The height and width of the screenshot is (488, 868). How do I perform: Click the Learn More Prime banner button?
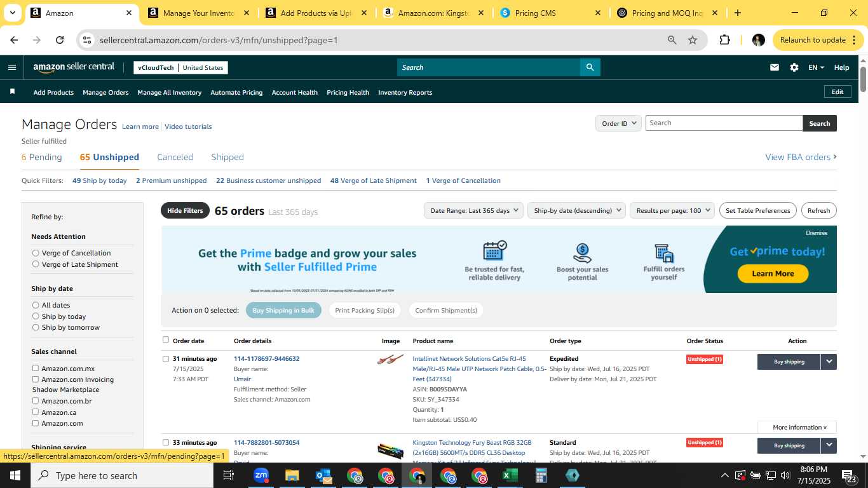(773, 274)
